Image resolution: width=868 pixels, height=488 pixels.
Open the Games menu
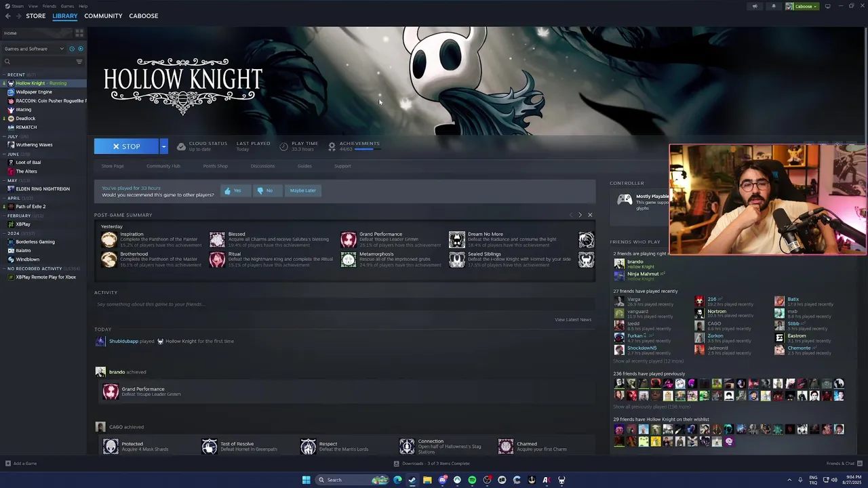[x=67, y=6]
